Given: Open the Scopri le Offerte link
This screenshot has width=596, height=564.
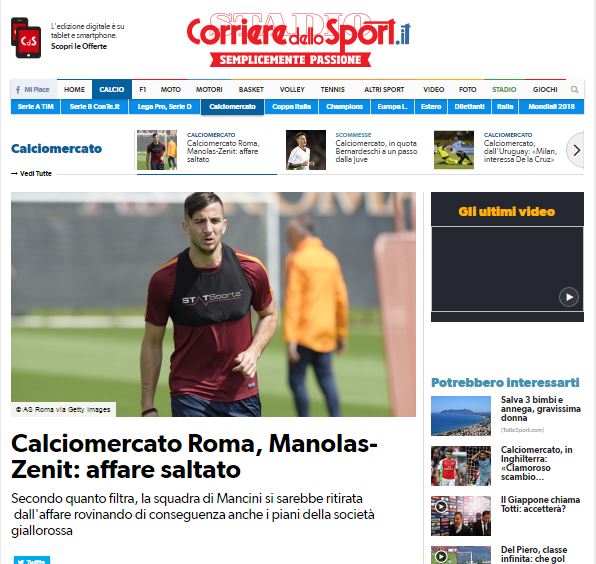Looking at the screenshot, I should (79, 46).
